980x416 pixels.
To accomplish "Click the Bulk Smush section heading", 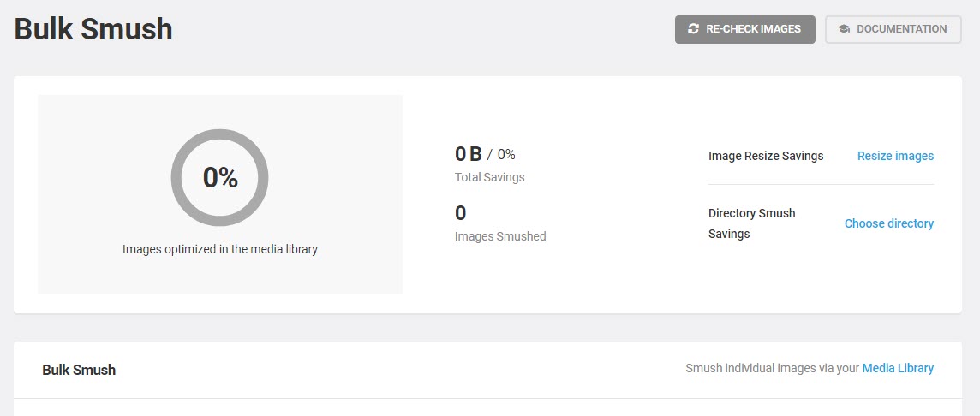I will click(79, 370).
